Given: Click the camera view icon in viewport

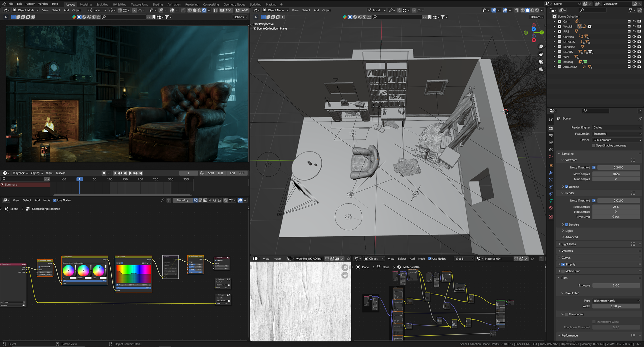Looking at the screenshot, I should (x=541, y=62).
